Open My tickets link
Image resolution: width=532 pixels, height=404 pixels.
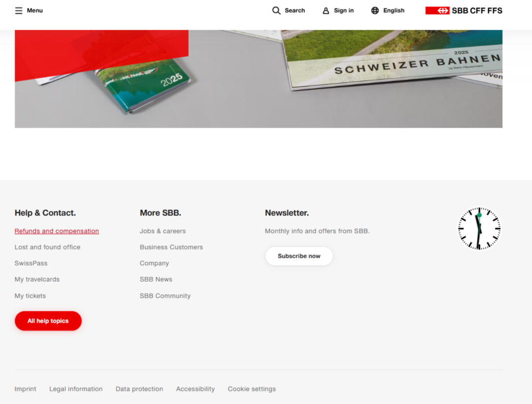click(30, 296)
